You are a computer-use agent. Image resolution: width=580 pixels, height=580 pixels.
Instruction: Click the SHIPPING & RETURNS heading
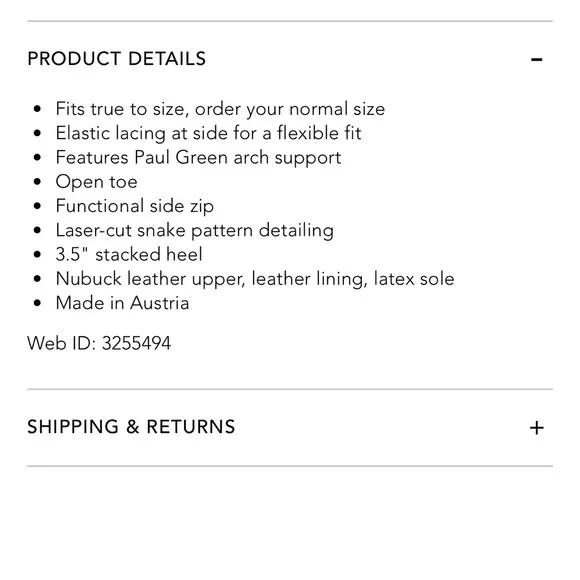pos(131,426)
